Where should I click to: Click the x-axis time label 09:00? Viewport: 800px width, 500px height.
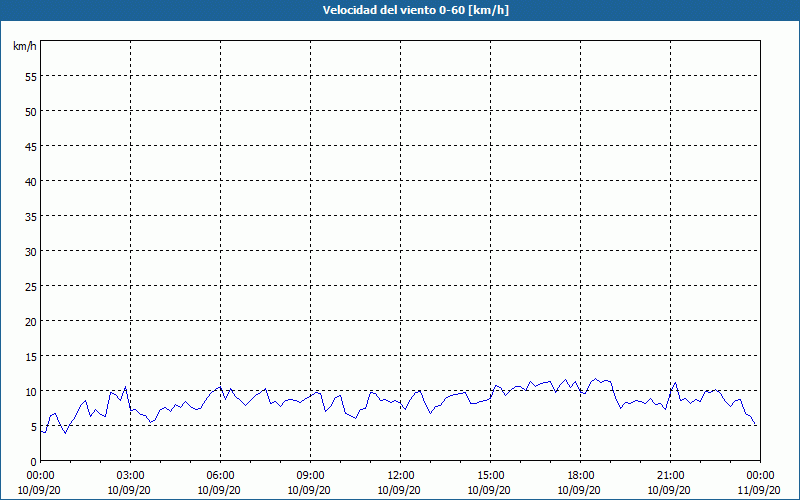pos(310,476)
